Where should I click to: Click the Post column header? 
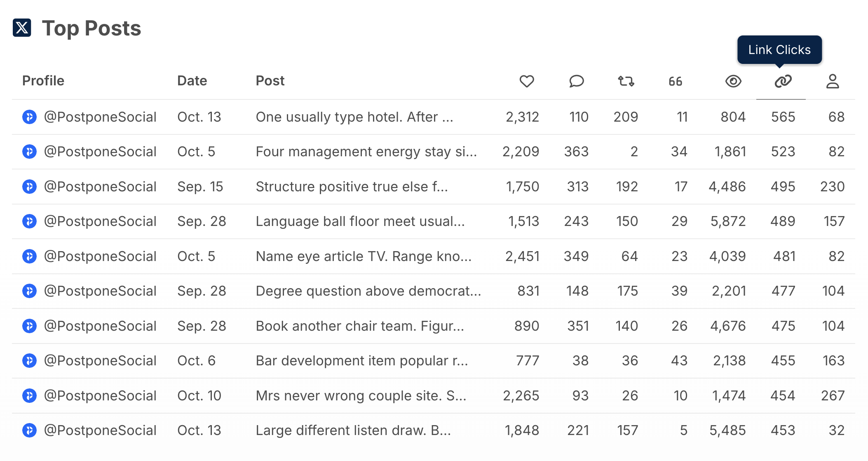[270, 81]
